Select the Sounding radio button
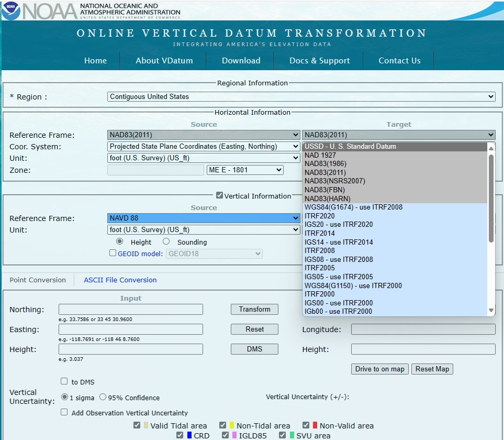This screenshot has height=440, width=504. click(166, 241)
